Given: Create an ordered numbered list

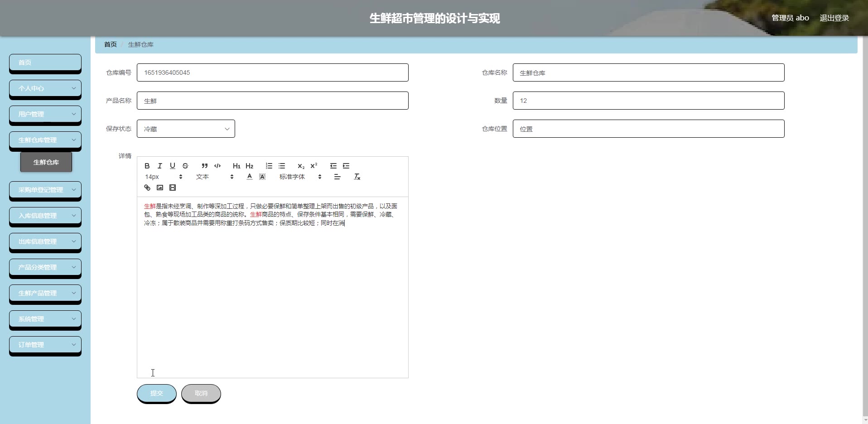Looking at the screenshot, I should 269,166.
